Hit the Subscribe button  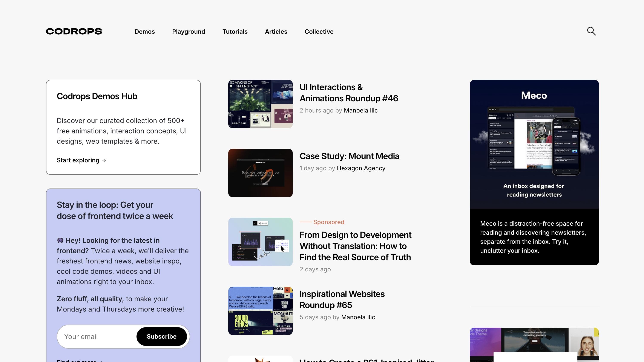161,336
